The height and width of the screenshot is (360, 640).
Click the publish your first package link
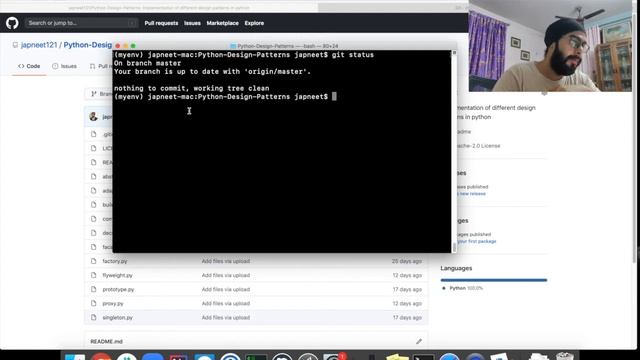click(x=476, y=241)
